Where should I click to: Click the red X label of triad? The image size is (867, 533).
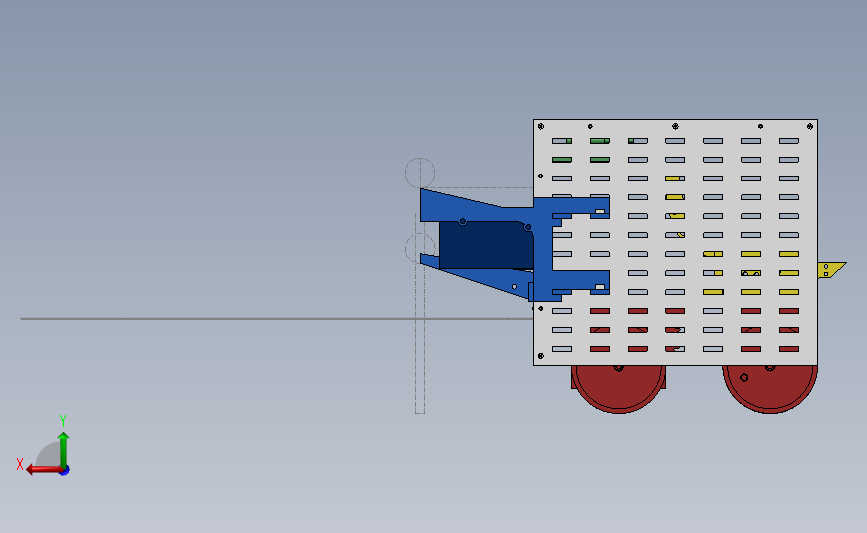(x=20, y=464)
